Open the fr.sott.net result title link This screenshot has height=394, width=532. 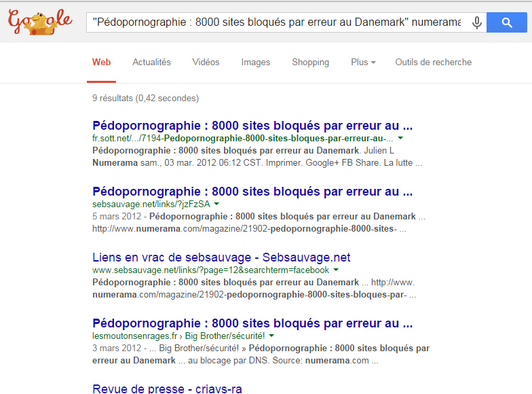click(x=252, y=126)
